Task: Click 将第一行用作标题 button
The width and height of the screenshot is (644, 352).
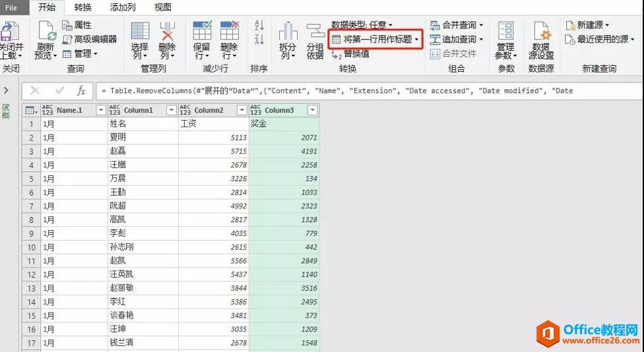Action: click(375, 40)
